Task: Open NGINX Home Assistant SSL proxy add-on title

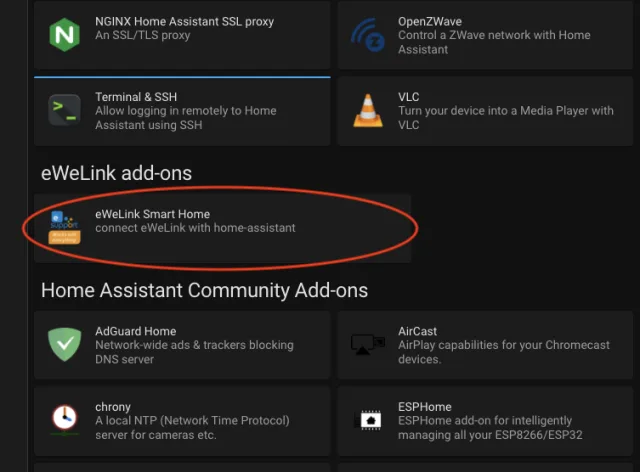Action: click(x=184, y=21)
